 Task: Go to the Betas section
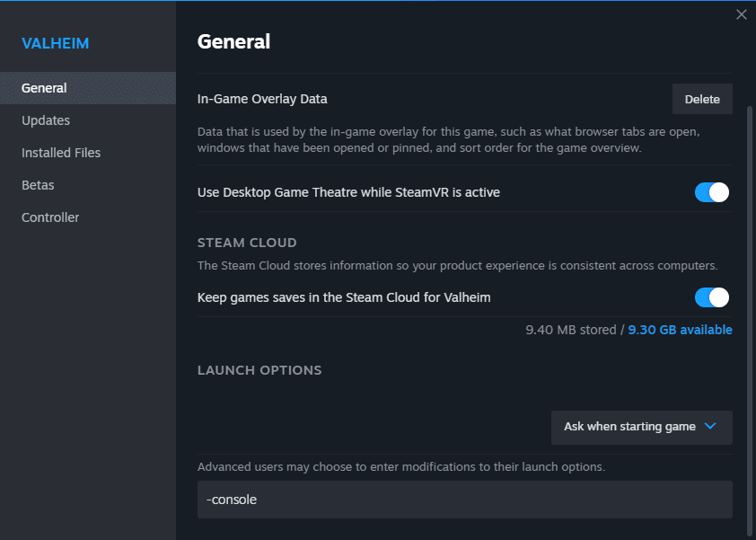(88, 185)
